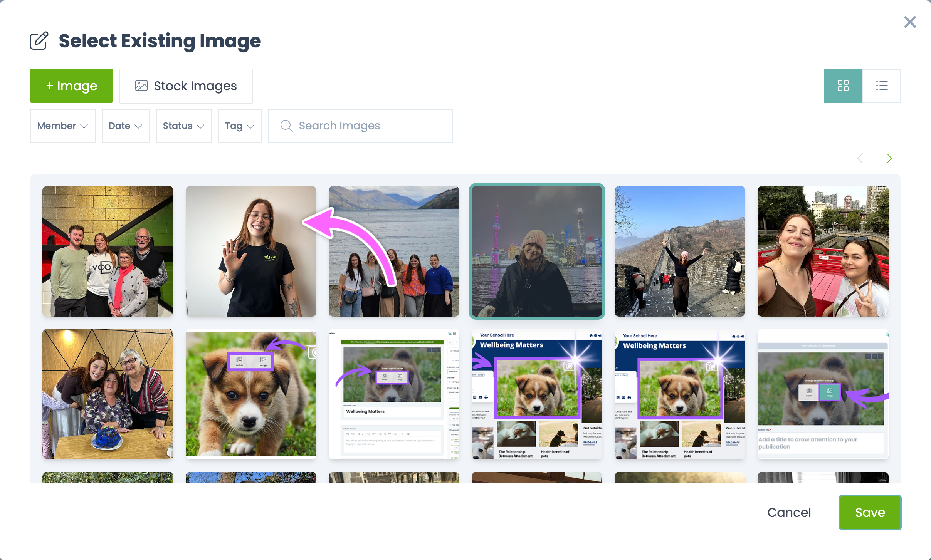Select the Great Wall photo thumbnail
The width and height of the screenshot is (931, 560).
[x=679, y=251]
